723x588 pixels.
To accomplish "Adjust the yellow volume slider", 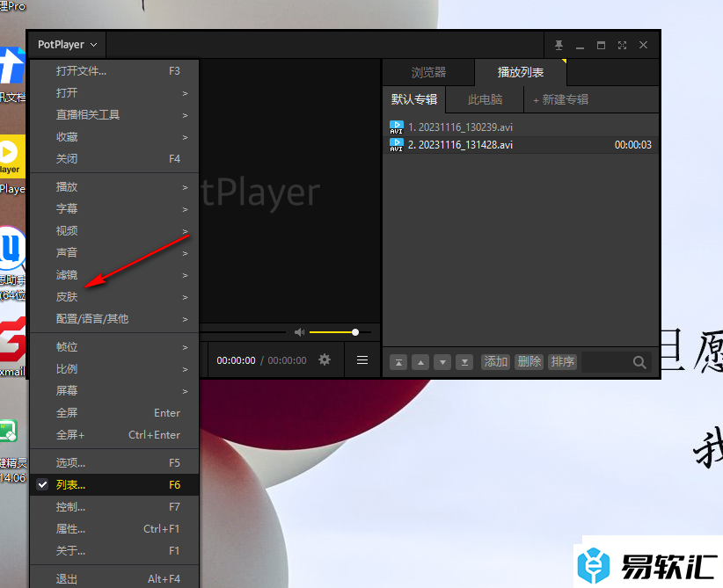I will pyautogui.click(x=340, y=332).
